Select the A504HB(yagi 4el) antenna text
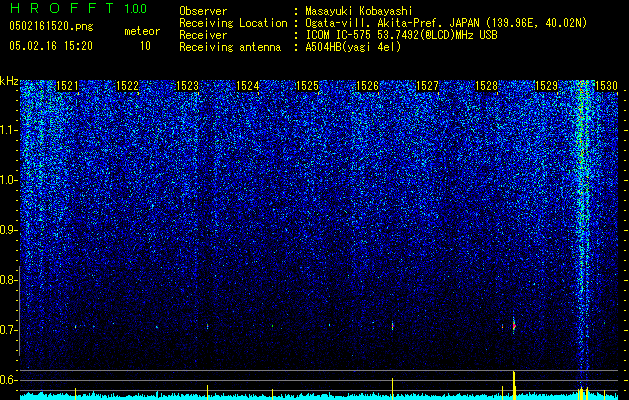Viewport: 629px width, 400px height. [x=353, y=47]
